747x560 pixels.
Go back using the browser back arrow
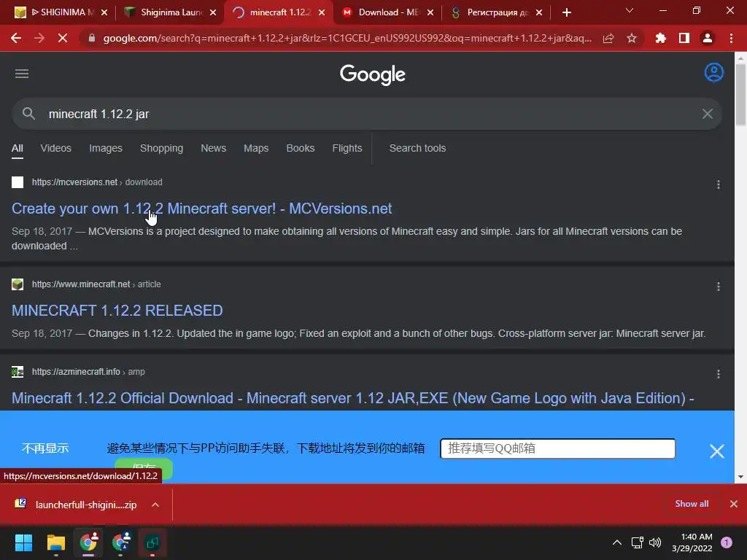[x=16, y=38]
